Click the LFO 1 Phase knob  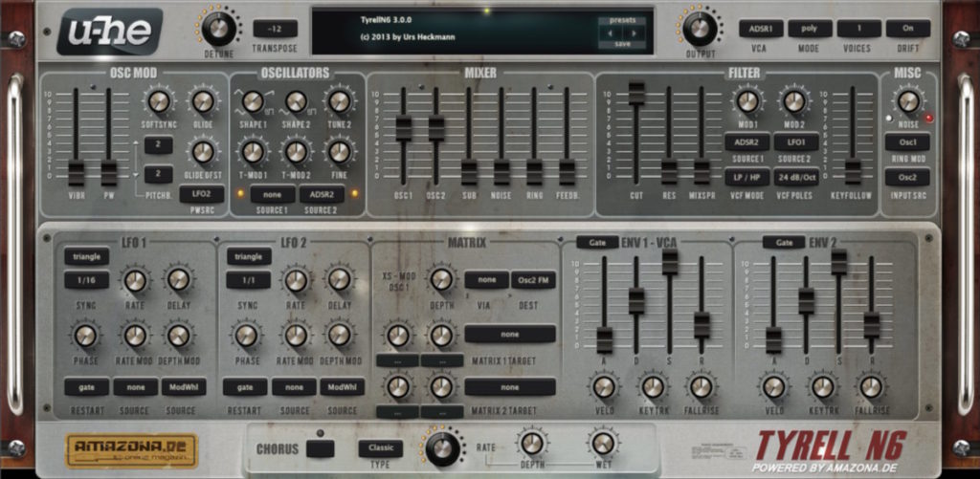click(85, 336)
